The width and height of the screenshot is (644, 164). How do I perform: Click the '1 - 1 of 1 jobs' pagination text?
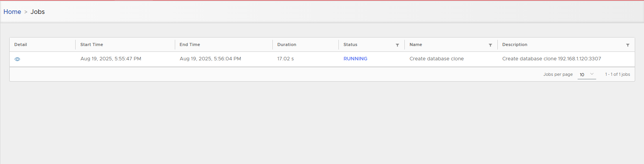tap(617, 74)
